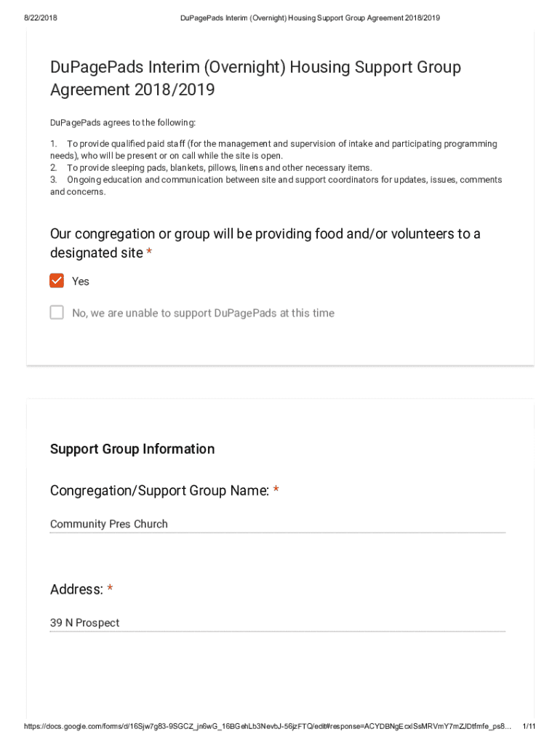Click 'DuPagePads agrees to the following:' text

pyautogui.click(x=123, y=122)
